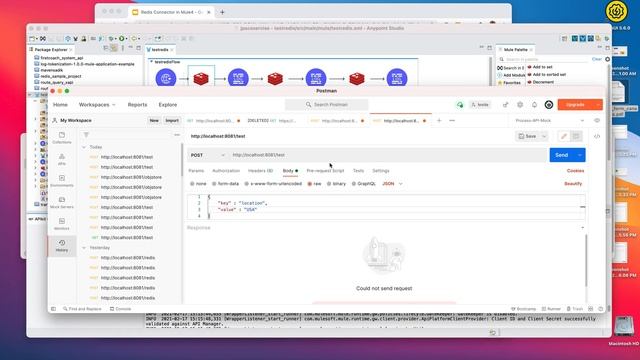Image resolution: width=640 pixels, height=360 pixels.
Task: Click the request URL input field
Action: (388, 155)
